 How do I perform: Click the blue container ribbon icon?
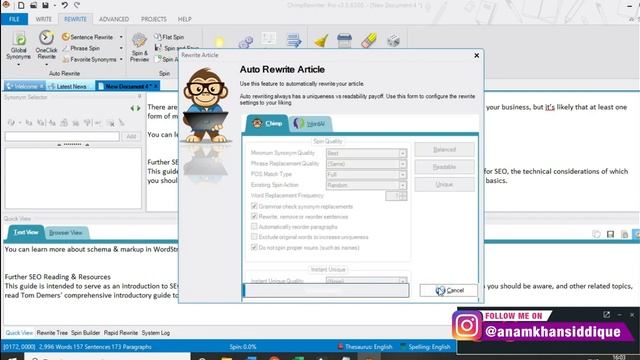click(344, 40)
